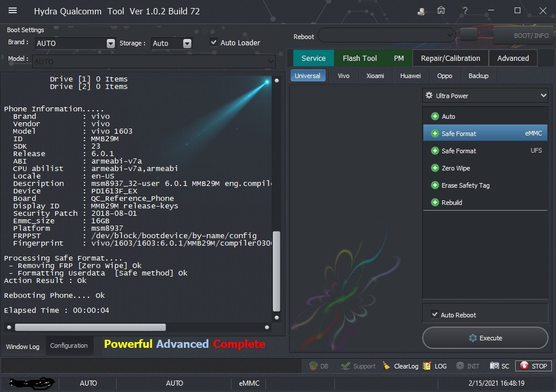Click the date/time status bar entry
This screenshot has height=392, width=556.
point(496,383)
